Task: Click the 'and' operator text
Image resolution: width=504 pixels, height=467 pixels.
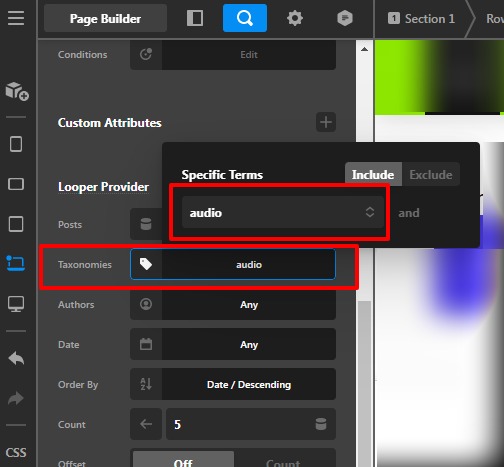Action: [x=409, y=213]
